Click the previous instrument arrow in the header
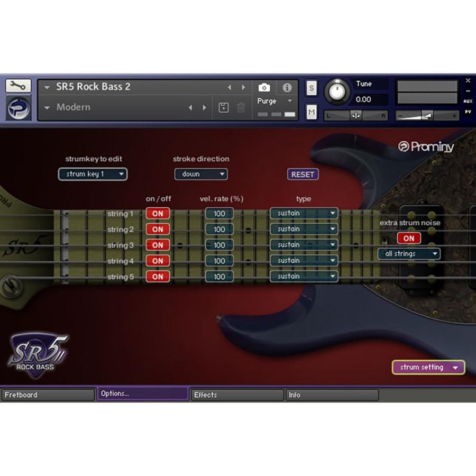The image size is (476, 476). pyautogui.click(x=230, y=87)
